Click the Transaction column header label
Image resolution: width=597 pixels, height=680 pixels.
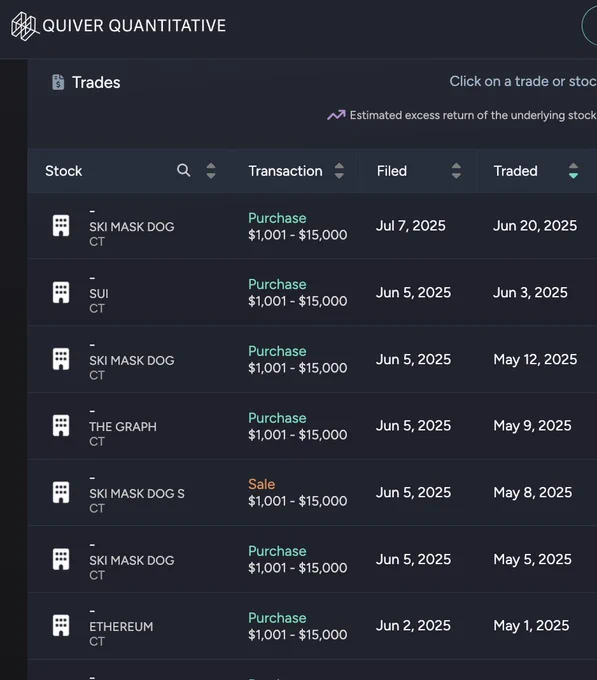tap(285, 171)
